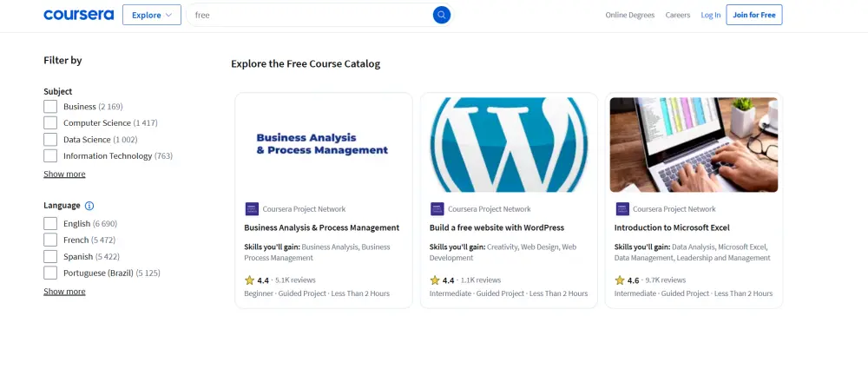Viewport: 868px width, 382px height.
Task: Open Introduction to Microsoft Excel title
Action: coord(672,227)
